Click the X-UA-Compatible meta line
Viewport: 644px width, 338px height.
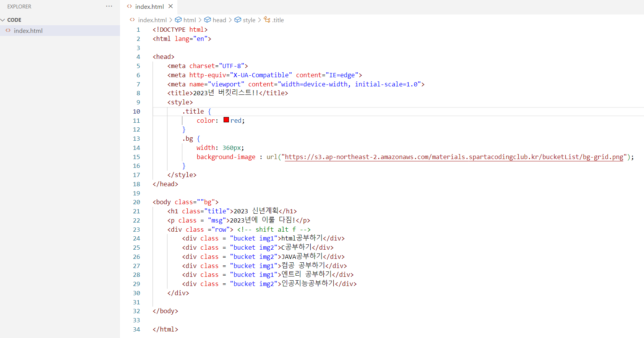(x=264, y=75)
